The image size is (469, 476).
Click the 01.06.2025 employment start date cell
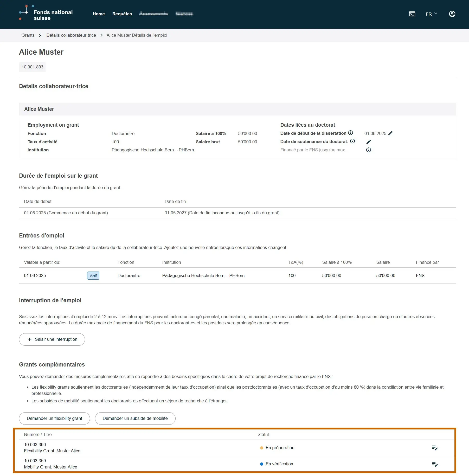[x=66, y=213]
